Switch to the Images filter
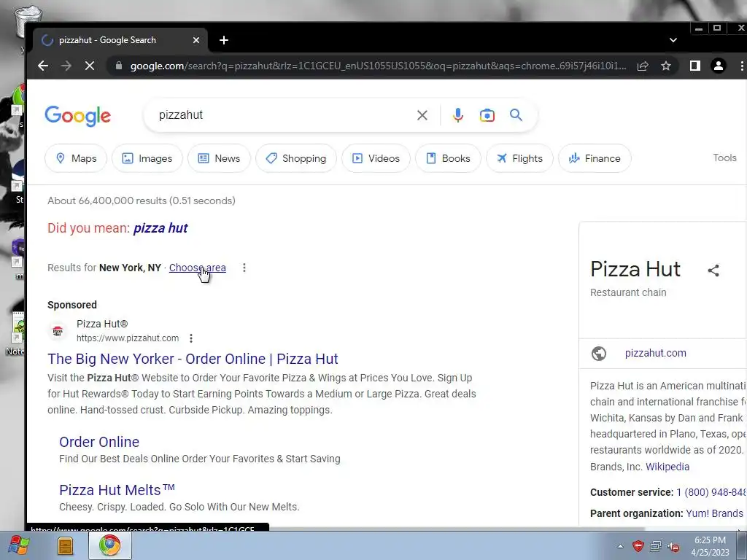The height and width of the screenshot is (560, 747). 147,158
